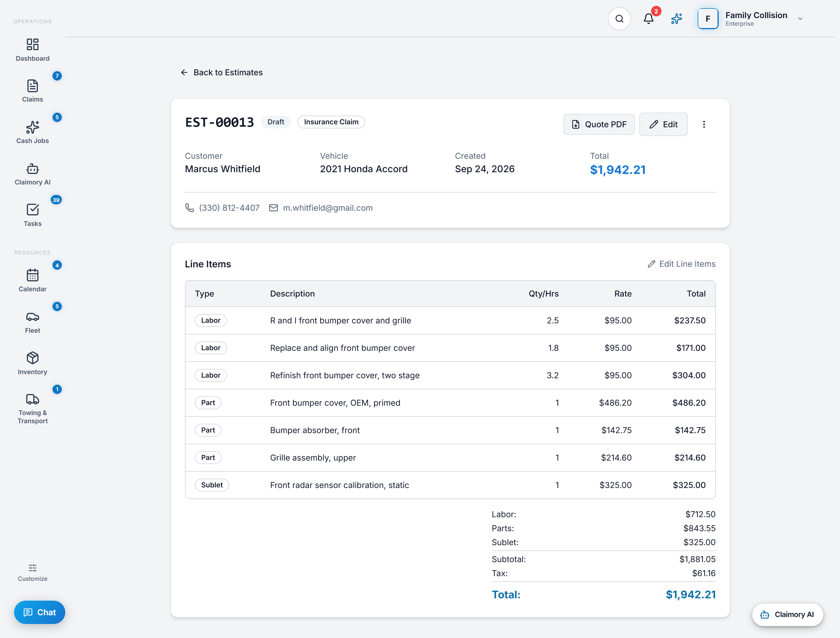Click the search magnifier icon

(x=619, y=19)
